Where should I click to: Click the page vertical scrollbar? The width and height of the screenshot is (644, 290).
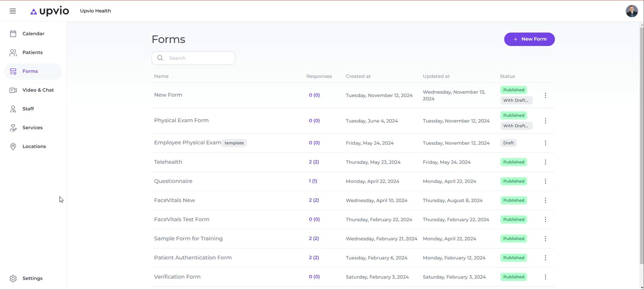[642, 145]
